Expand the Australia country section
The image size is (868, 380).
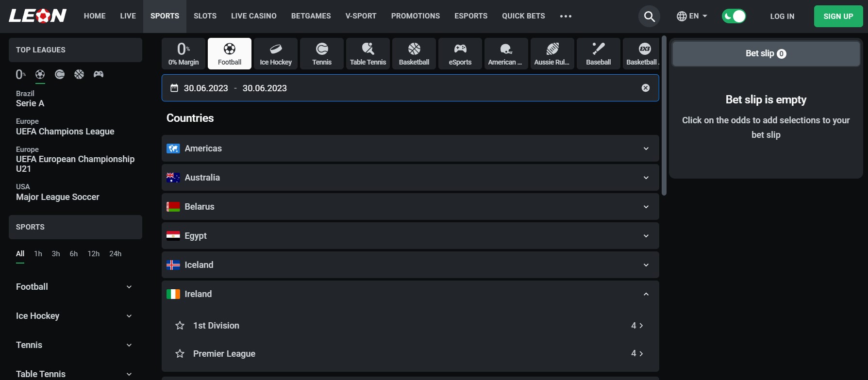click(410, 178)
